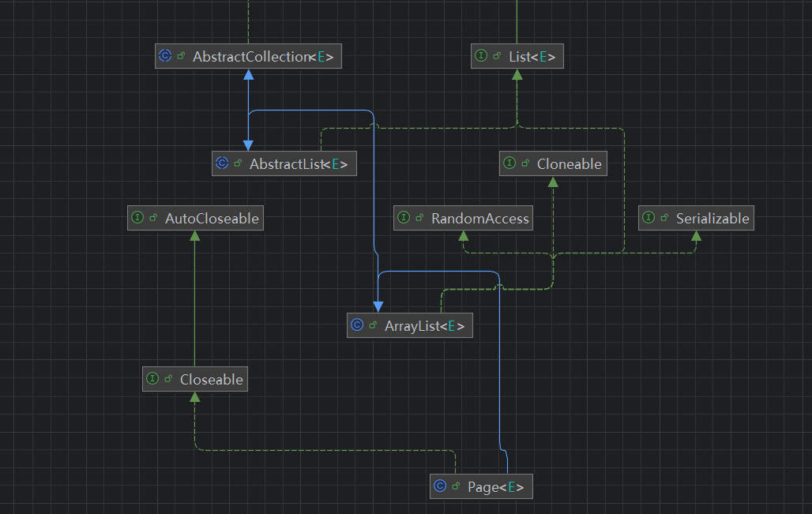Image resolution: width=812 pixels, height=514 pixels.
Task: Click the abstract class icon on AbstractCollection
Action: [x=165, y=55]
